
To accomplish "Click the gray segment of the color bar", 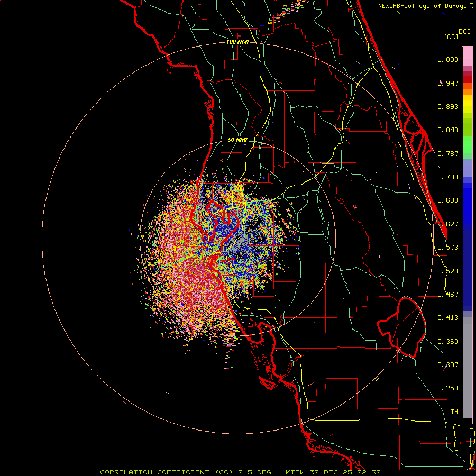I will [467, 368].
